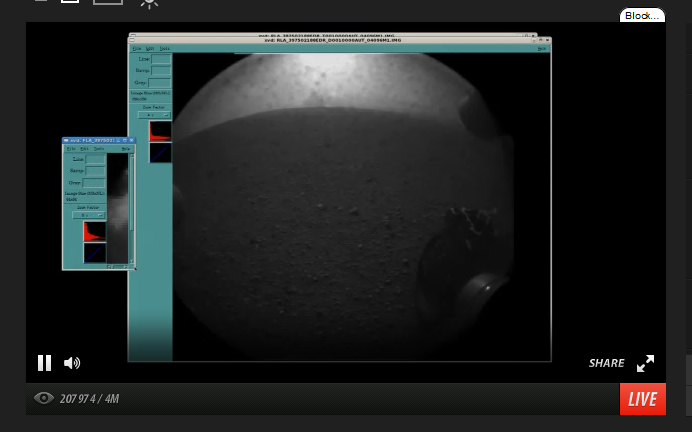Expand Zoom Factor dropdown in large xvd window
The image size is (692, 432).
pyautogui.click(x=153, y=114)
